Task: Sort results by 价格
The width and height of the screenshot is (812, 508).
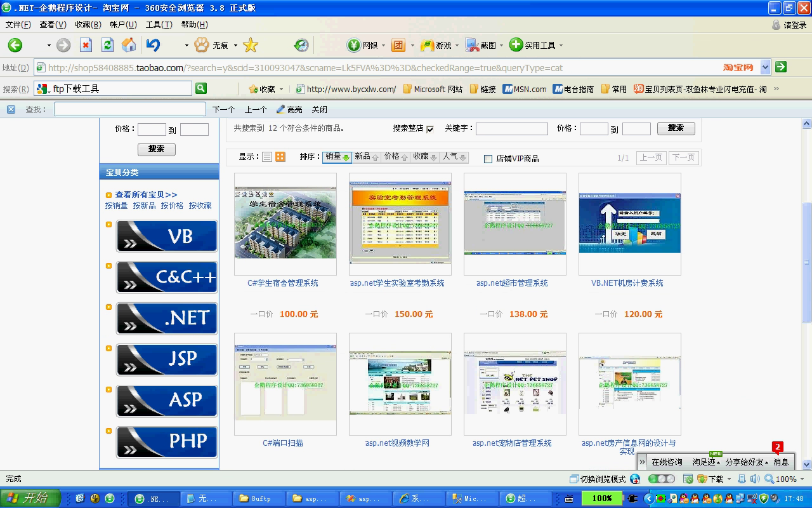Action: point(396,157)
